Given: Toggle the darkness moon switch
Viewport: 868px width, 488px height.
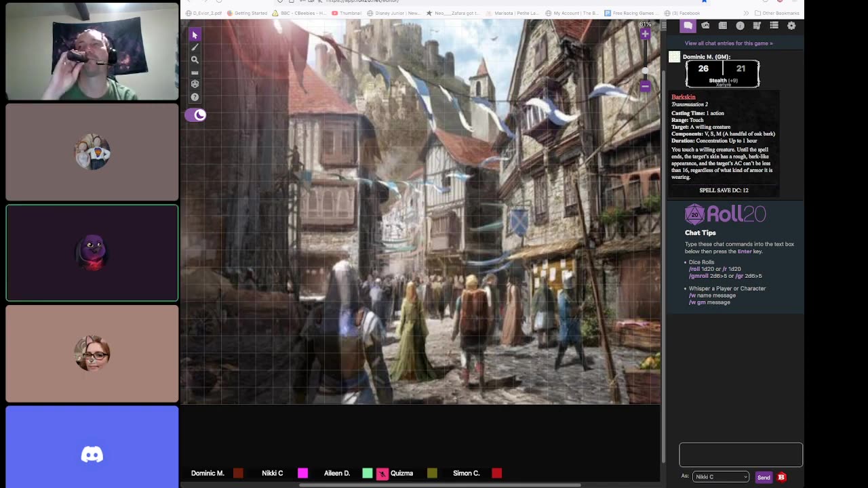Looking at the screenshot, I should pyautogui.click(x=195, y=115).
